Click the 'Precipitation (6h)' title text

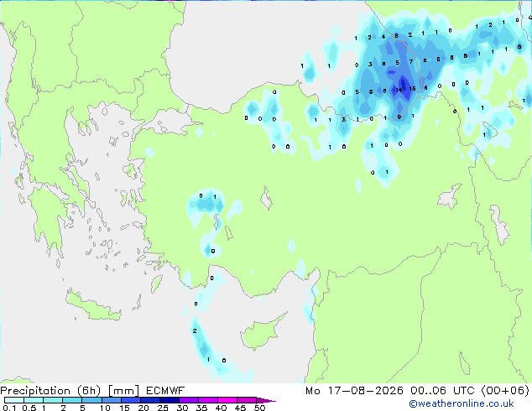pyautogui.click(x=50, y=391)
